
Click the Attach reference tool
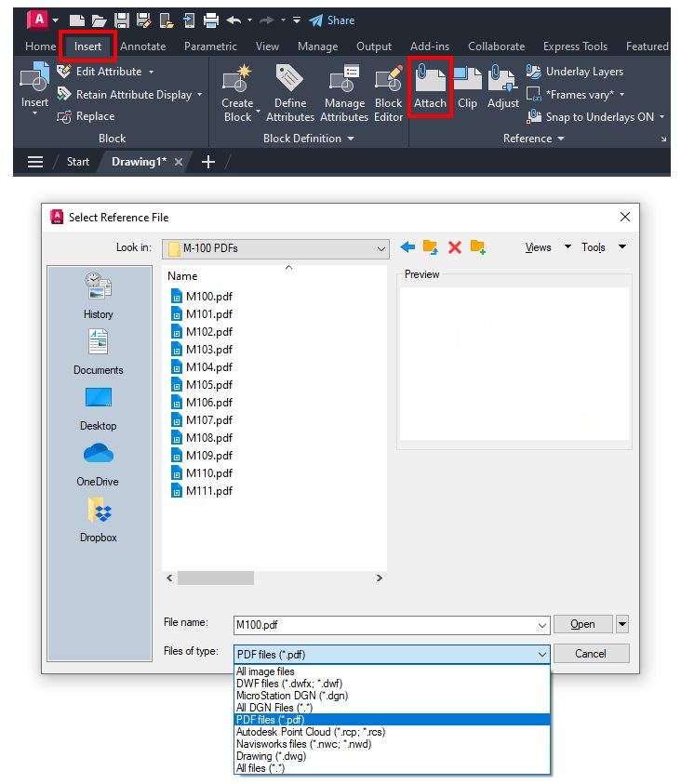click(430, 87)
